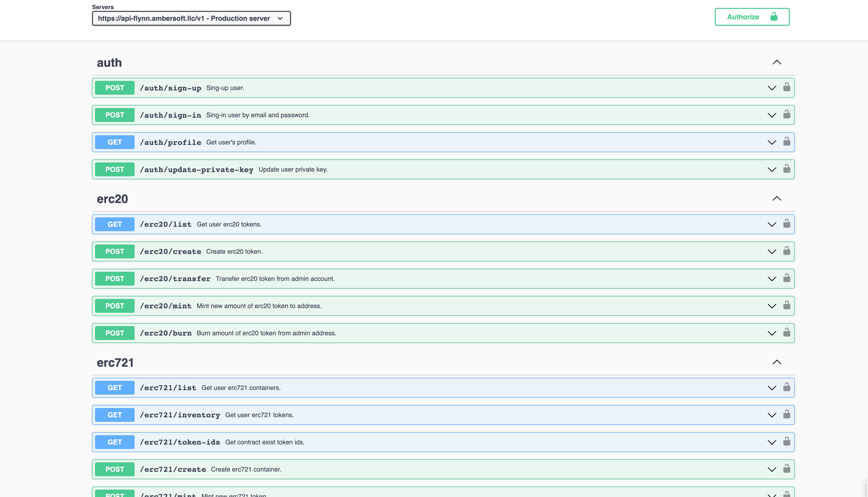Expand the /auth/sign-in chevron arrow
868x497 pixels.
(x=771, y=115)
